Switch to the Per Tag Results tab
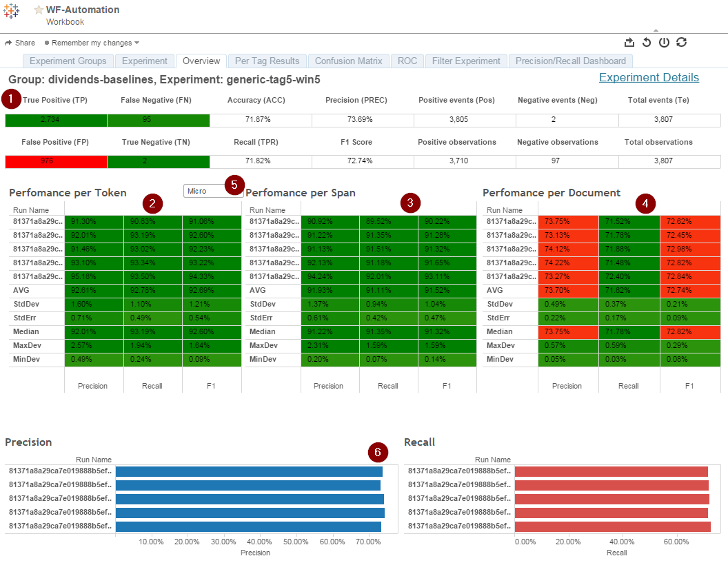Screen dimensions: 728x565 click(267, 61)
